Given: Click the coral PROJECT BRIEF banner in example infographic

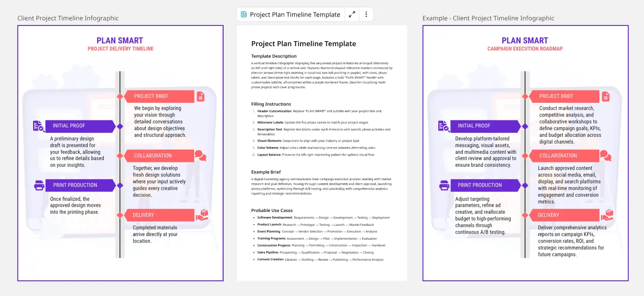Looking at the screenshot, I should 564,96.
